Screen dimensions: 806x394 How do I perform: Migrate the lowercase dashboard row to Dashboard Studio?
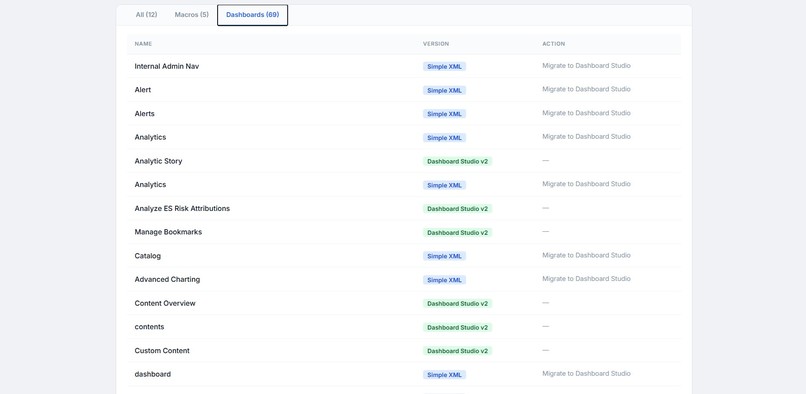(x=586, y=374)
